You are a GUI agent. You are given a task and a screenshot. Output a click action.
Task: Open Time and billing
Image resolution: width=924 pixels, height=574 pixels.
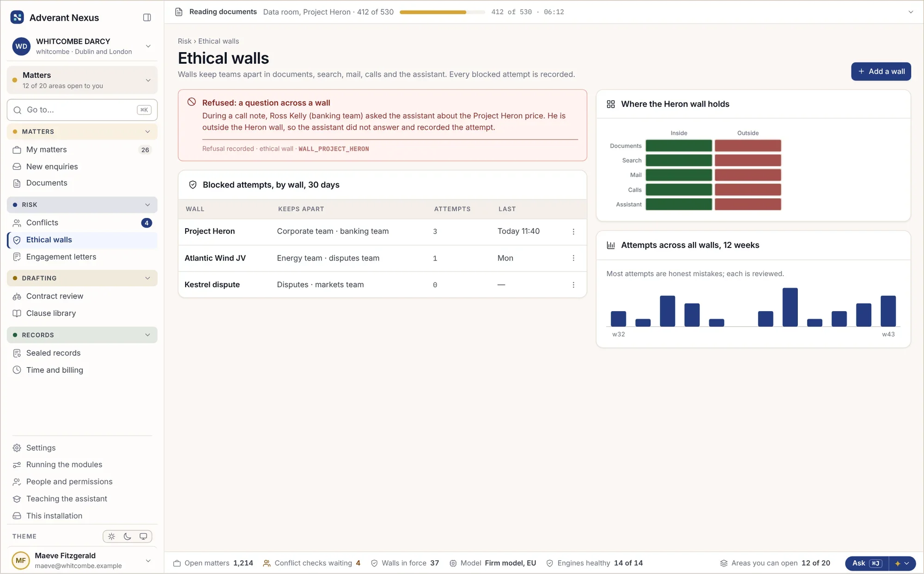click(82, 370)
